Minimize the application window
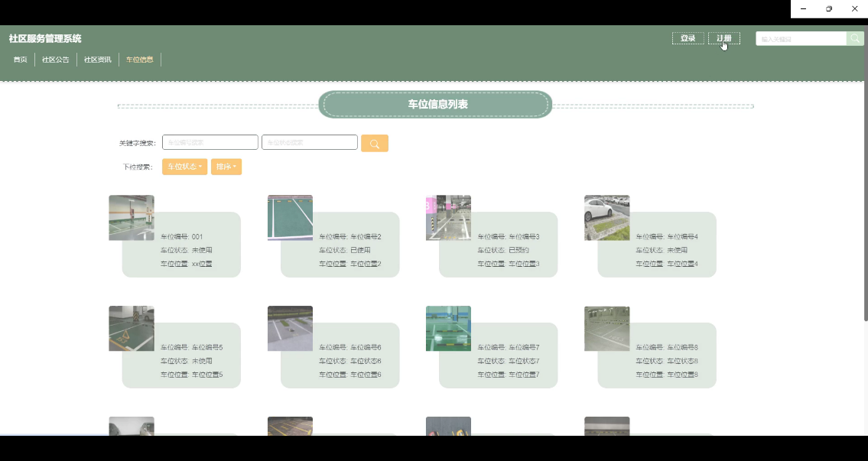The image size is (868, 461). [803, 9]
